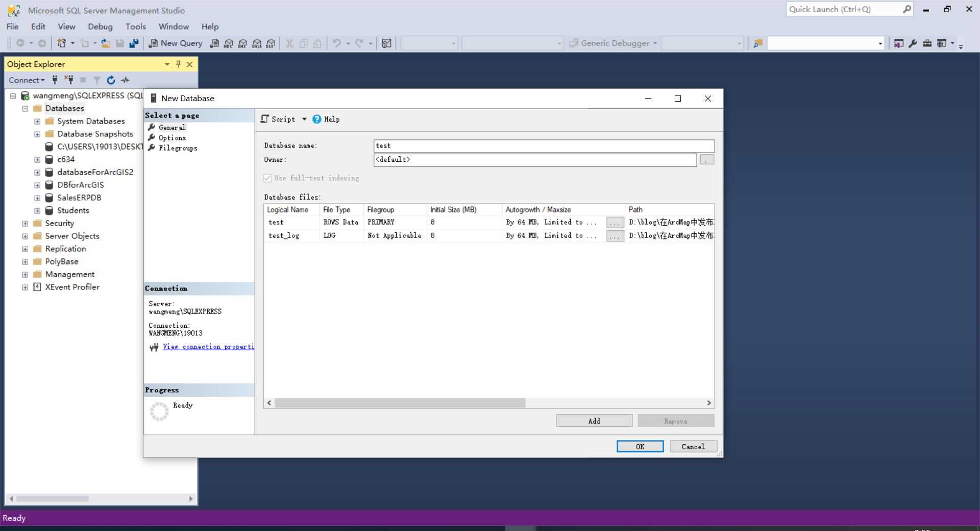Click the Activity Monitor pulse icon
This screenshot has width=980, height=531.
pos(125,80)
